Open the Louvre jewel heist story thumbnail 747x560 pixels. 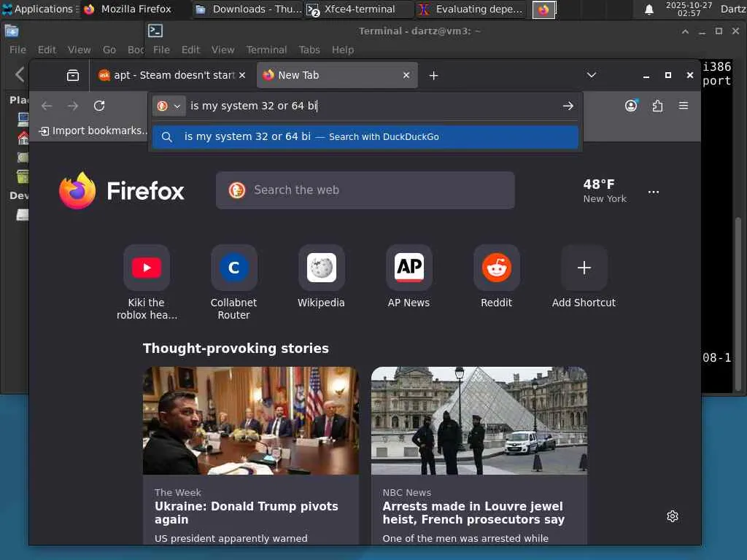pyautogui.click(x=479, y=421)
